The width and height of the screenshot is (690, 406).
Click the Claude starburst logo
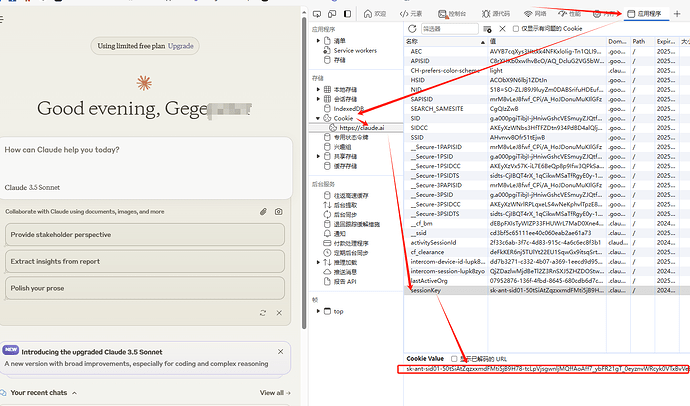(x=144, y=83)
